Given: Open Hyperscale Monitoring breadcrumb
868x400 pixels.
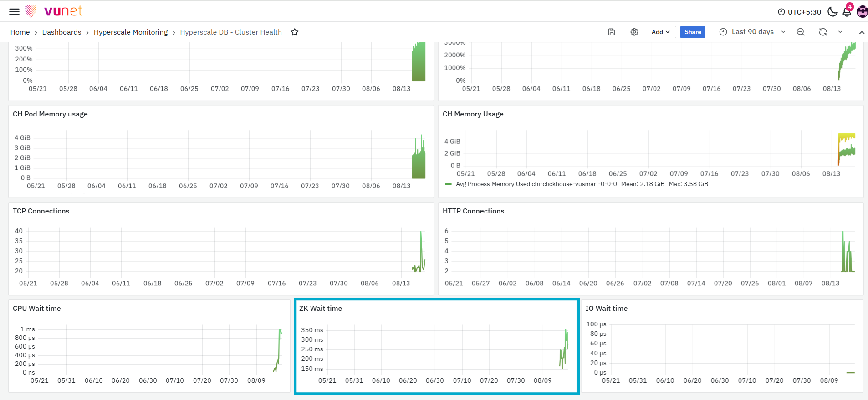Looking at the screenshot, I should pyautogui.click(x=131, y=32).
